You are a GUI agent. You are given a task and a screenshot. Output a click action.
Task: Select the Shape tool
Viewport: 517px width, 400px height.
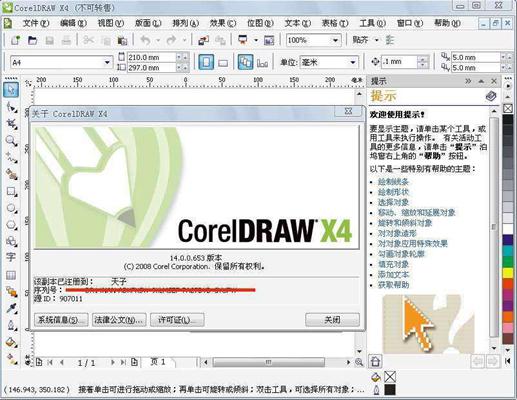(11, 107)
